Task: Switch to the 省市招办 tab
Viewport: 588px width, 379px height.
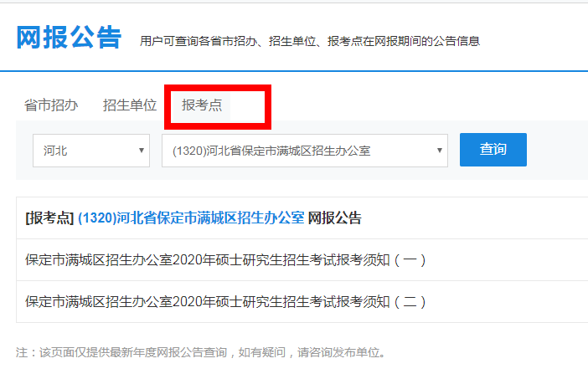Action: coord(51,105)
